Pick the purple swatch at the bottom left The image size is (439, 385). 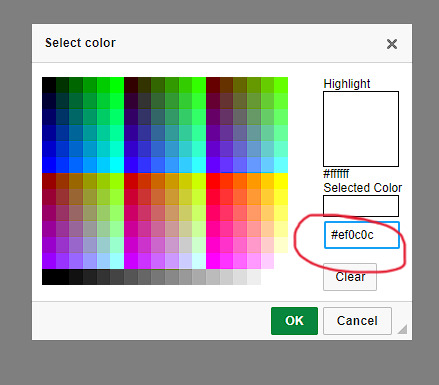coord(49,261)
